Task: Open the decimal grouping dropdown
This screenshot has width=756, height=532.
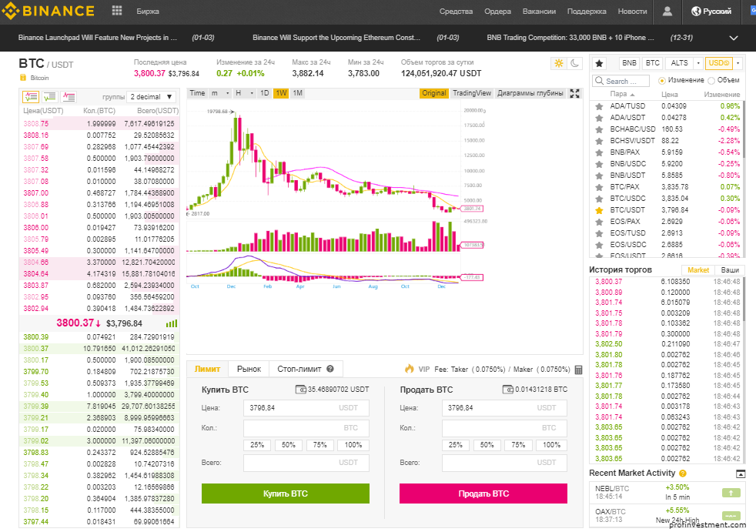Action: tap(152, 97)
